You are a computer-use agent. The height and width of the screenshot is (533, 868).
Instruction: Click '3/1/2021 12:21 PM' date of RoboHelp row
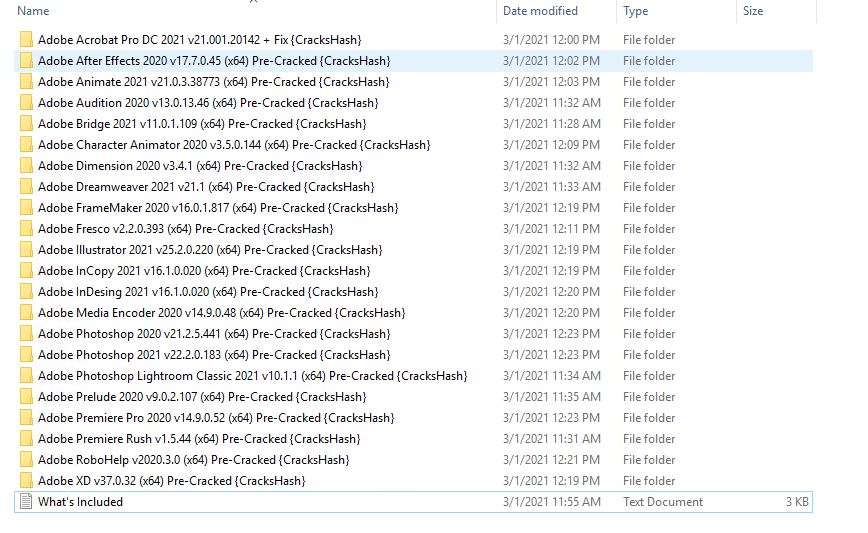551,460
